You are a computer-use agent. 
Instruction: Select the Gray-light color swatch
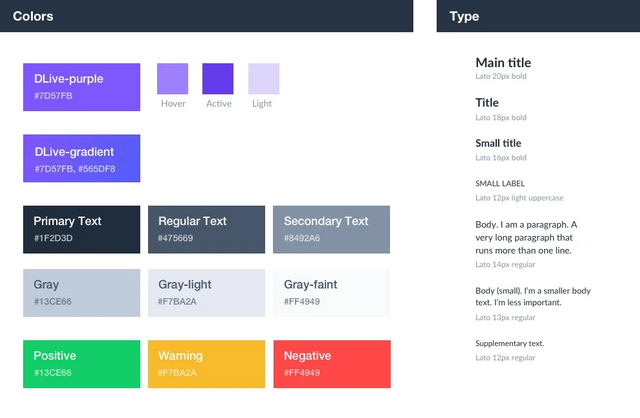point(207,293)
